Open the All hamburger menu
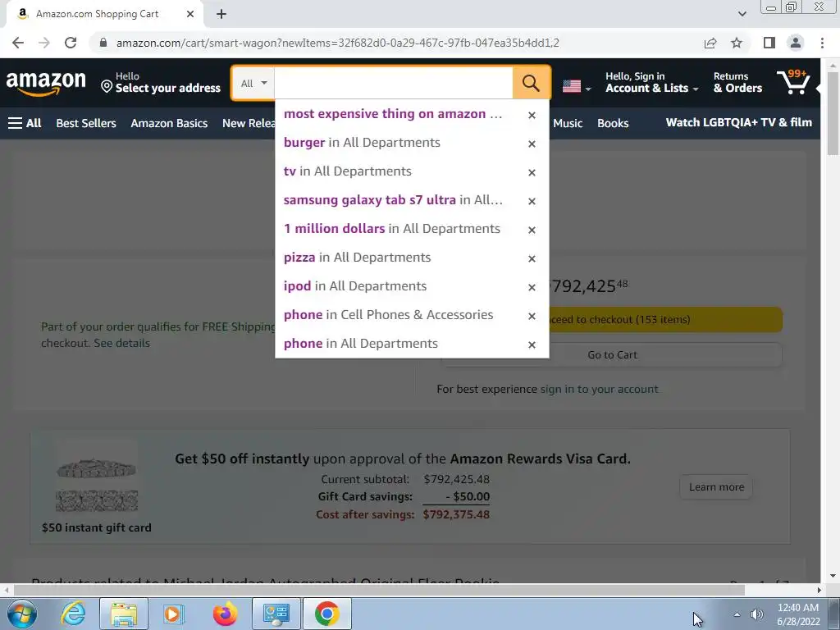Viewport: 840px width, 630px height. tap(25, 123)
